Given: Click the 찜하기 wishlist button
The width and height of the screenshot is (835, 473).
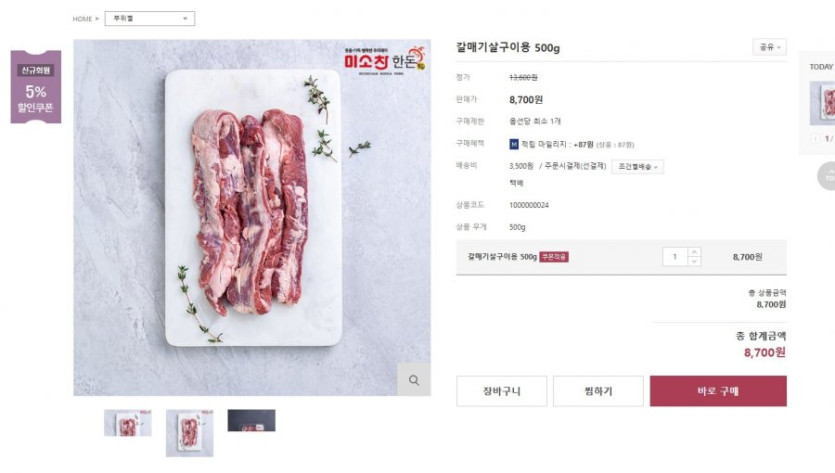Looking at the screenshot, I should tap(598, 391).
